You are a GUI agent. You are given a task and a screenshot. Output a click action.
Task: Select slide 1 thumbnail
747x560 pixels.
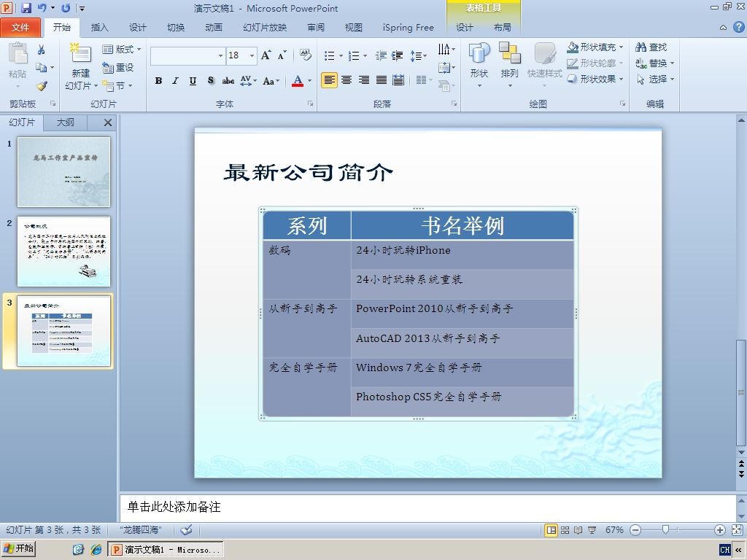(x=64, y=172)
